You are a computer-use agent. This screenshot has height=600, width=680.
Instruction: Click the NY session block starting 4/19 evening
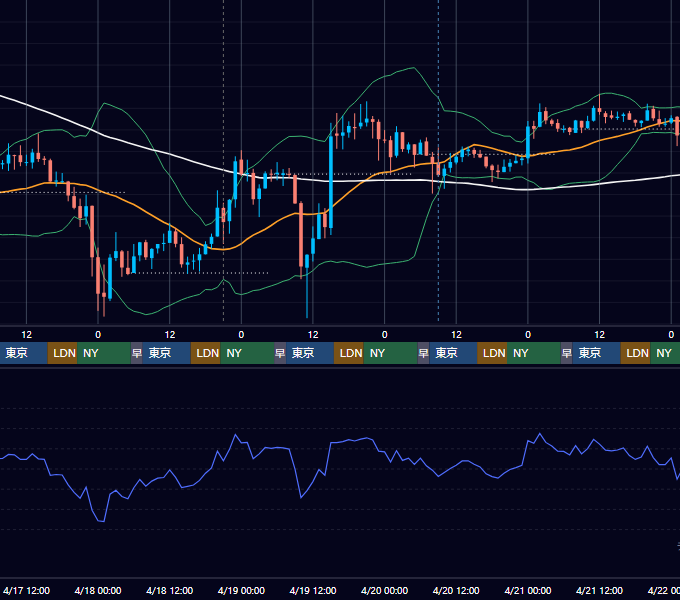pos(390,353)
